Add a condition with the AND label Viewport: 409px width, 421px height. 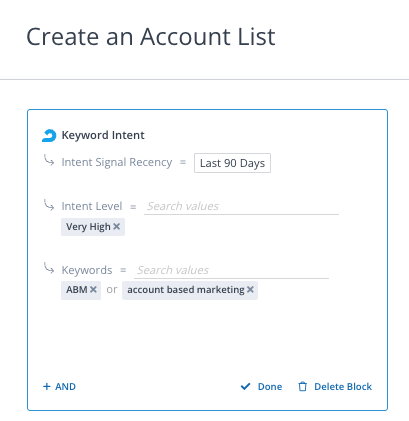coord(65,387)
